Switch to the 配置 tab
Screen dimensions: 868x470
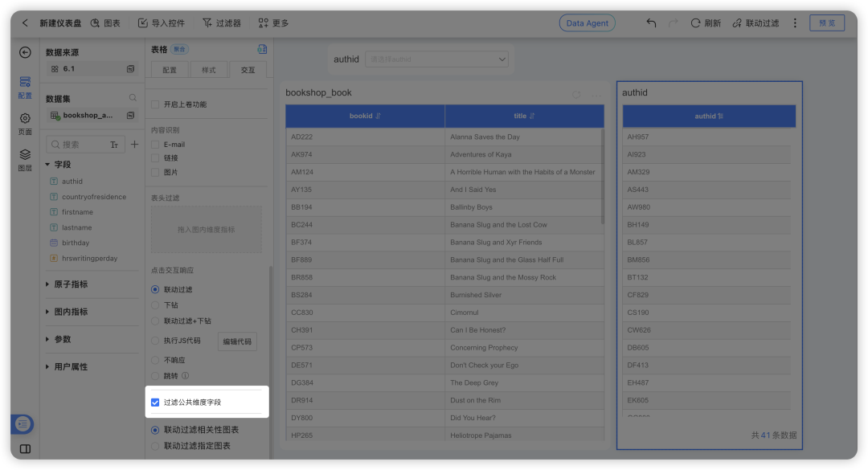coord(170,70)
